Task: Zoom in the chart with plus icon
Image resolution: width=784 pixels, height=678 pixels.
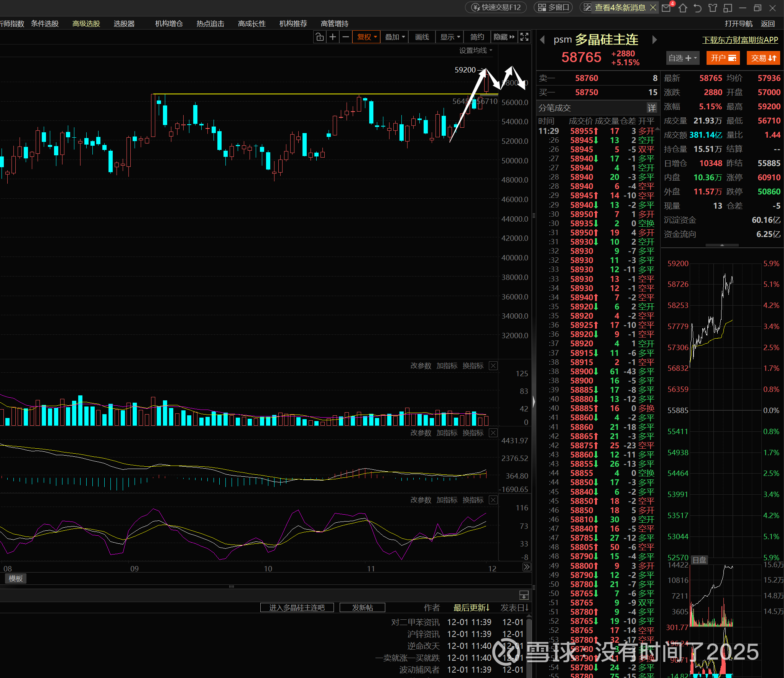Action: point(333,37)
